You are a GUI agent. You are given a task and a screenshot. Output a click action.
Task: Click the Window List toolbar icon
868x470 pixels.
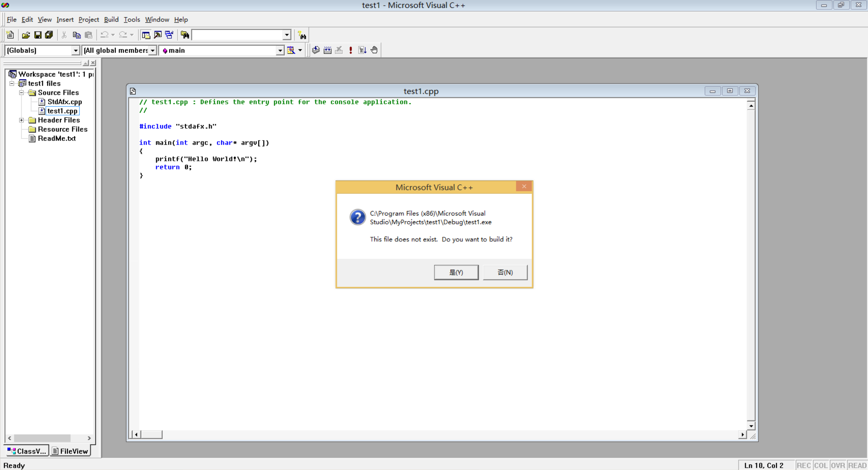coord(169,35)
